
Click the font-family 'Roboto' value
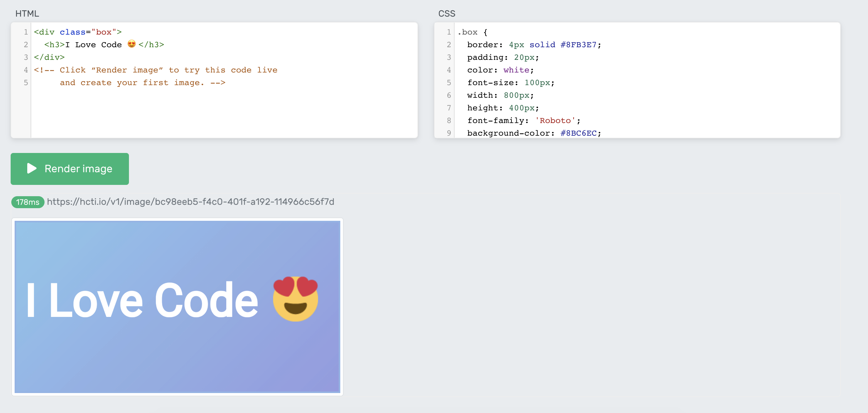tap(555, 120)
